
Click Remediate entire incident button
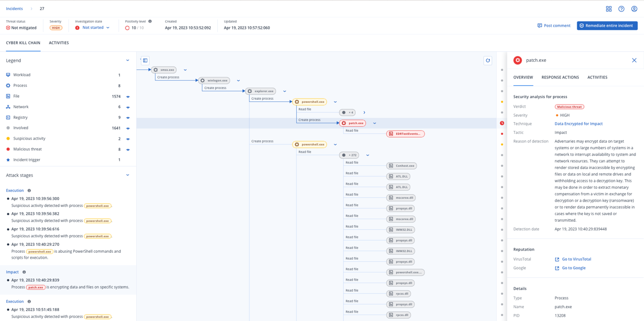pos(607,26)
